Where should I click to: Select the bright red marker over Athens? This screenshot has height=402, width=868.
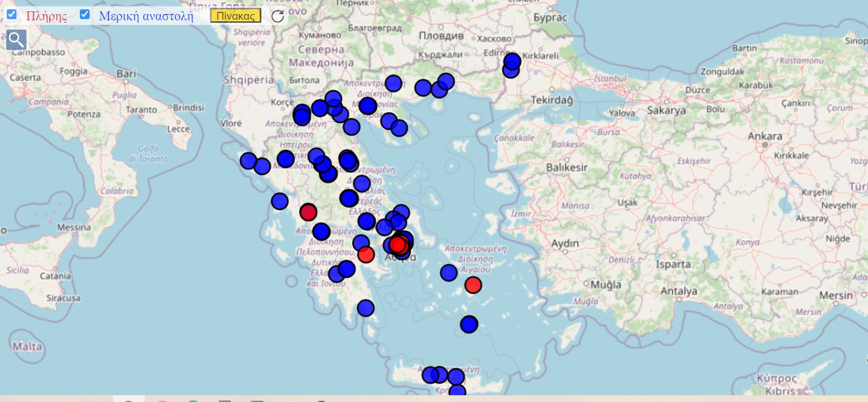pyautogui.click(x=398, y=244)
